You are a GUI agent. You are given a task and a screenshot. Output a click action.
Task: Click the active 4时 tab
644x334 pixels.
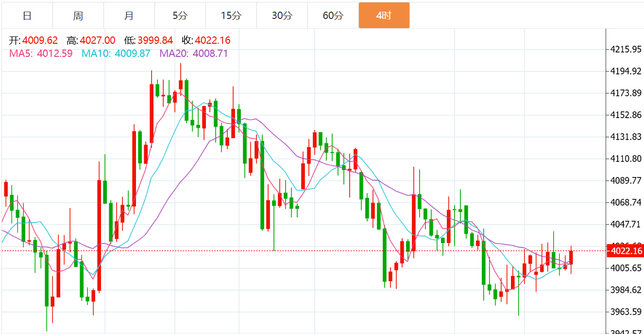point(384,16)
